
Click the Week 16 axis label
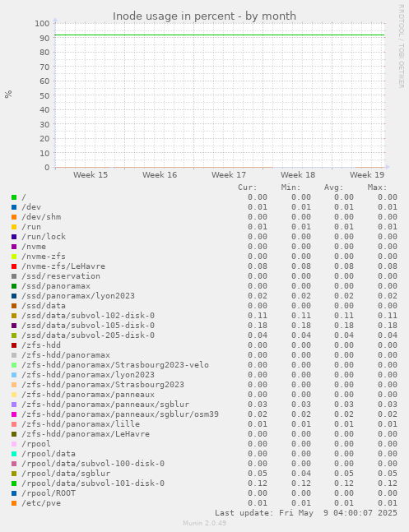(x=160, y=175)
